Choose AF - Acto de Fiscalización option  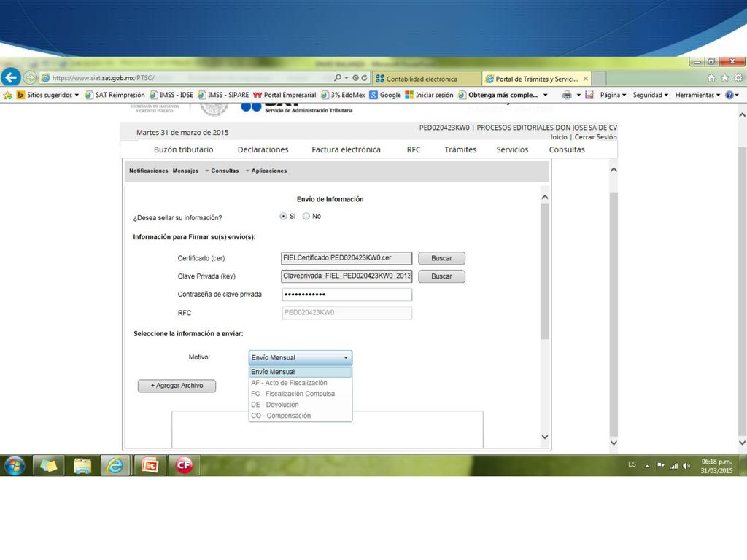(x=300, y=383)
